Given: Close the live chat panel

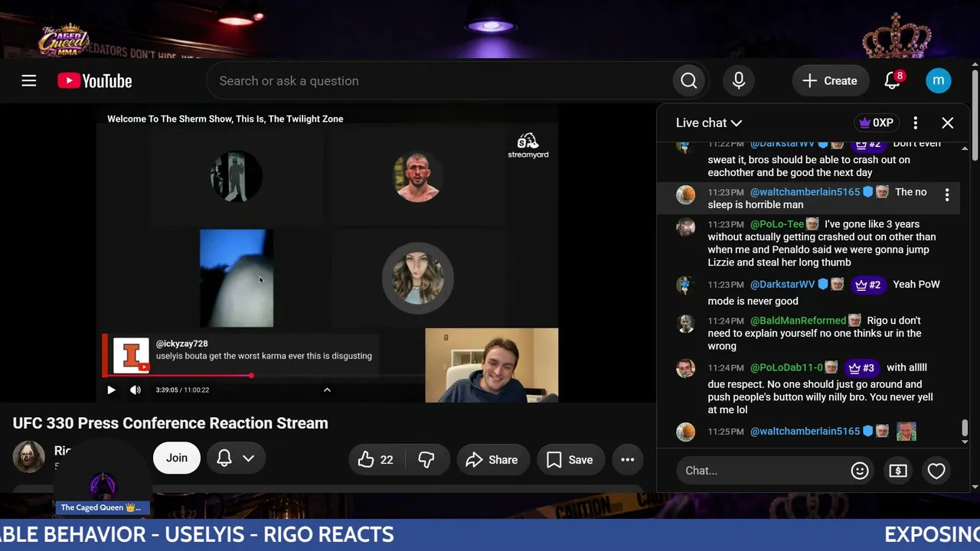Looking at the screenshot, I should point(948,122).
